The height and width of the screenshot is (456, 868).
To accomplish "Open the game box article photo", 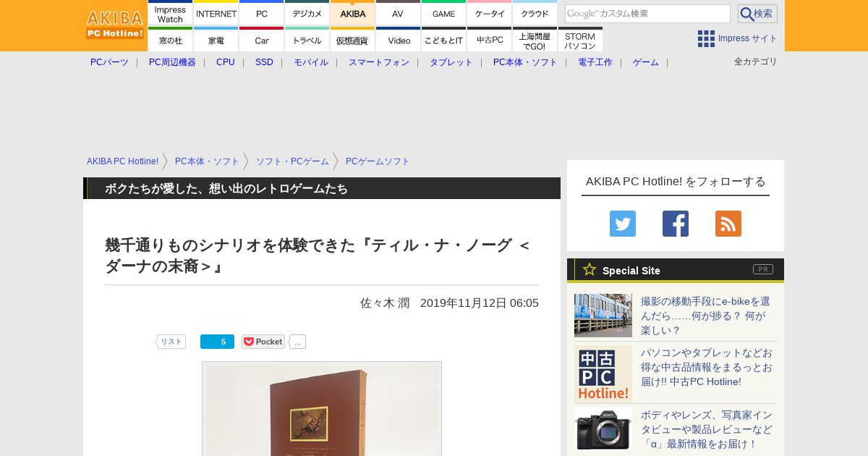I will [322, 409].
